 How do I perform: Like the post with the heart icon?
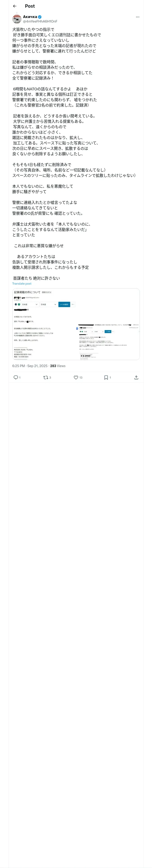click(x=76, y=377)
